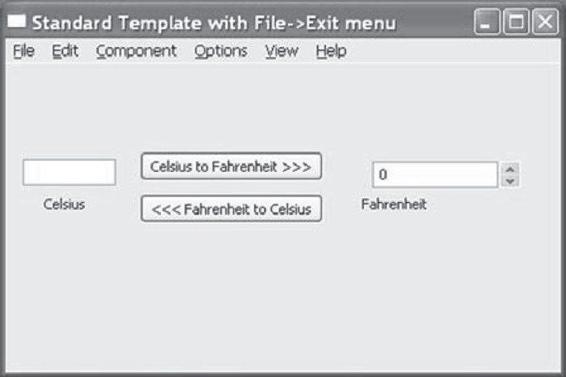
Task: Click the Celsius to Fahrenheit >>> button
Action: 231,166
